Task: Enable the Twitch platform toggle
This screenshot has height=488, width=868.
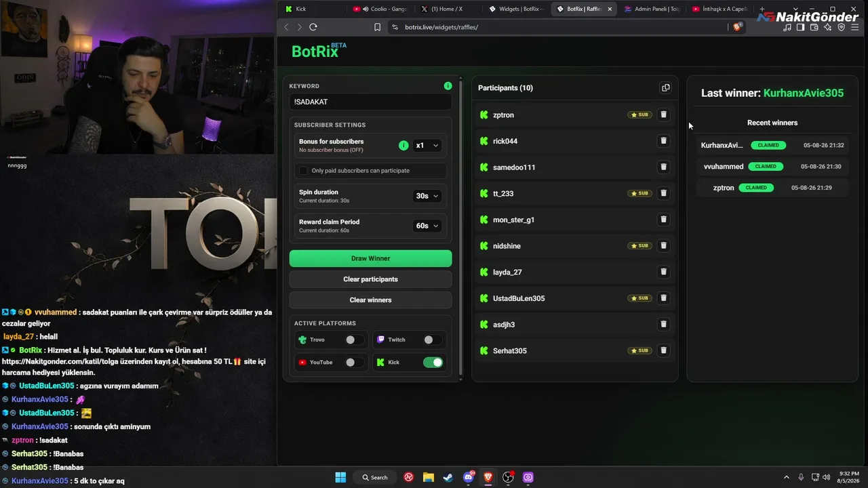Action: coord(432,340)
